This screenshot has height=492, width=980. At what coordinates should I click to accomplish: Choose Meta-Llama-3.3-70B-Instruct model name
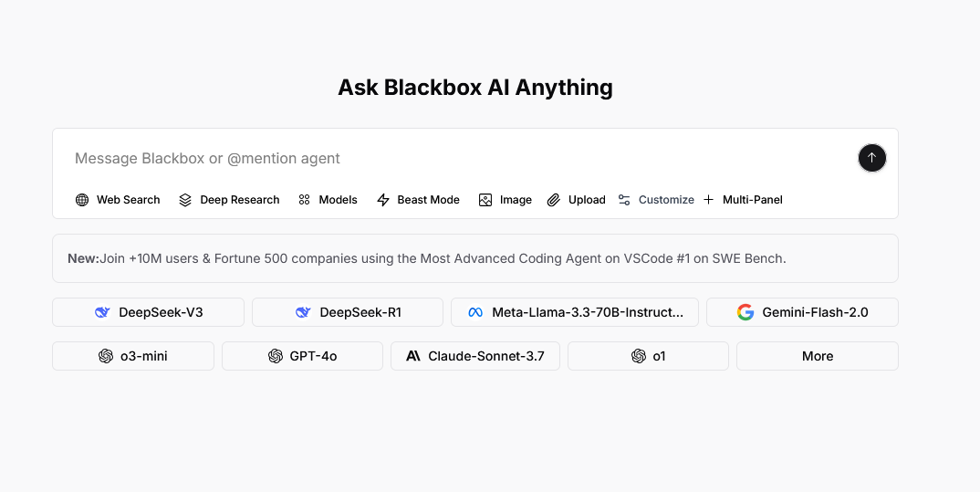tap(588, 312)
